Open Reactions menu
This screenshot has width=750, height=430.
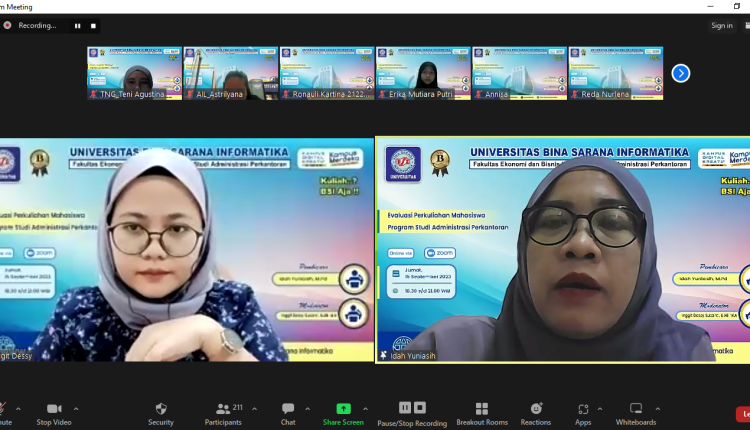(536, 414)
